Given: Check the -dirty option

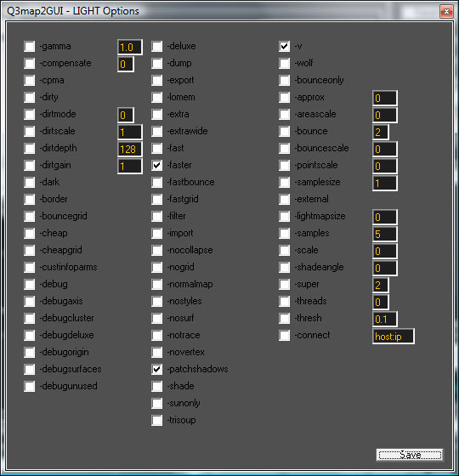Looking at the screenshot, I should pos(30,98).
